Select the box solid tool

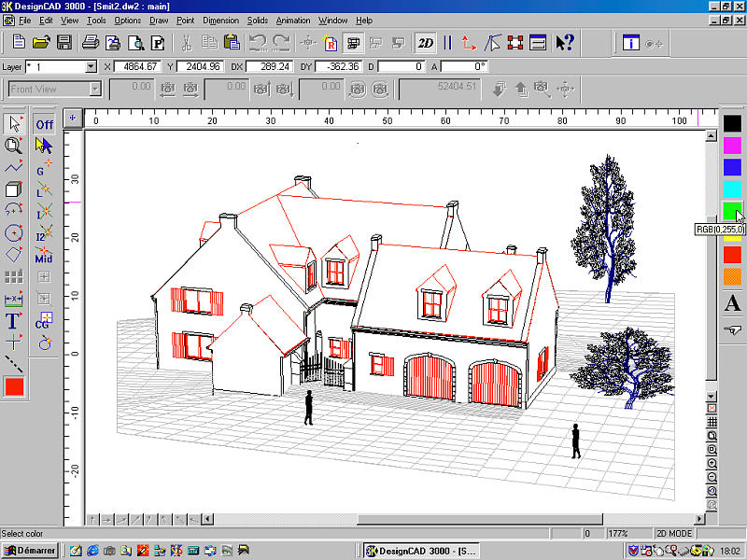pyautogui.click(x=14, y=189)
